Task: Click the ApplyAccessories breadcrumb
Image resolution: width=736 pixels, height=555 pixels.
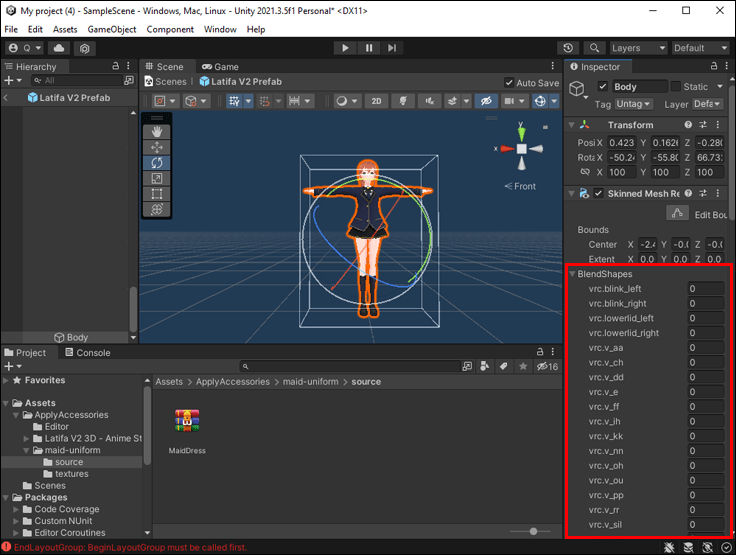Action: point(233,382)
